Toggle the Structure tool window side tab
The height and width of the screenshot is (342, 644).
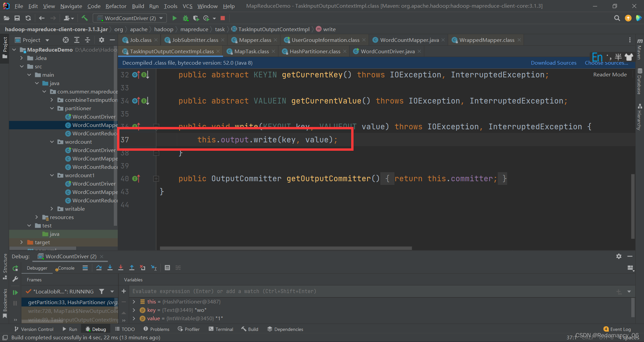5,266
